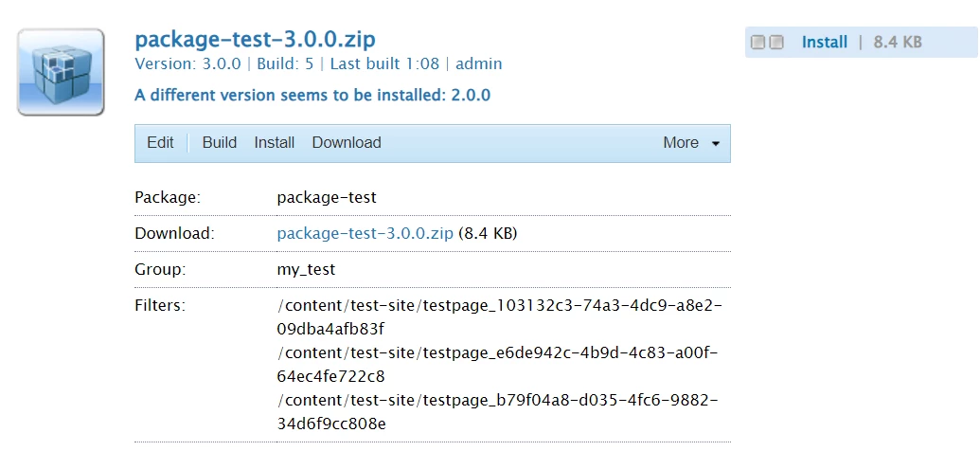Image resolution: width=980 pixels, height=469 pixels.
Task: Click Install in the package toolbar
Action: (274, 143)
